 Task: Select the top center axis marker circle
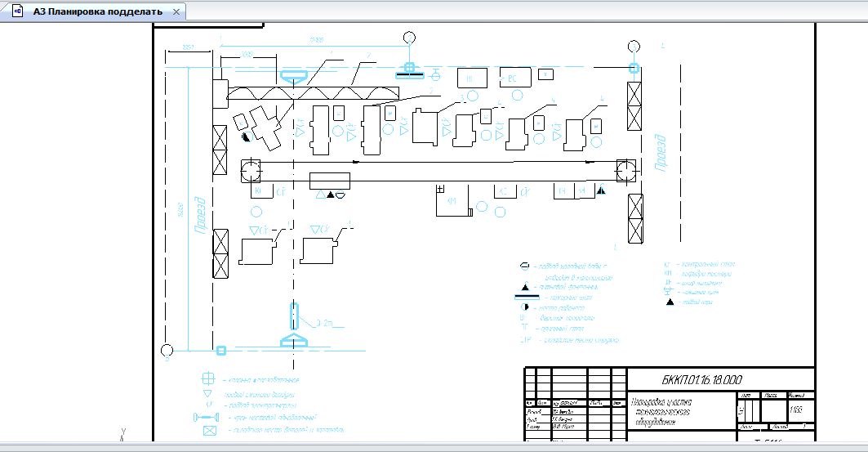click(409, 38)
